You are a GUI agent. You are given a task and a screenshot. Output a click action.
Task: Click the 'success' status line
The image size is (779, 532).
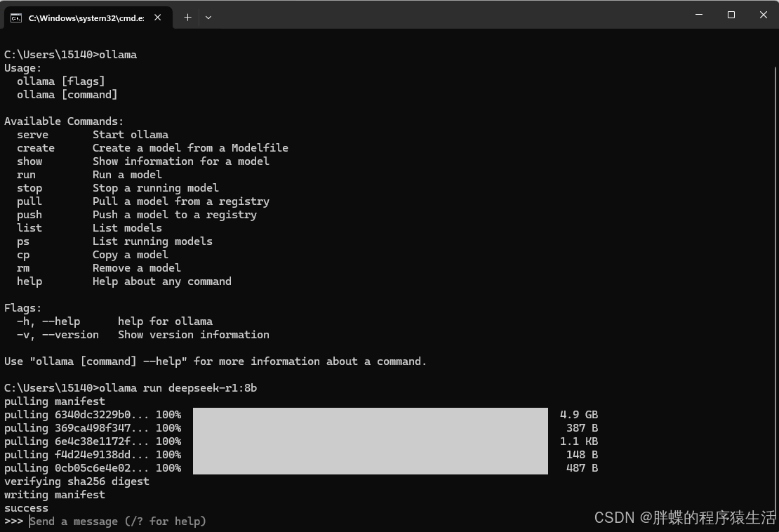[x=27, y=509]
